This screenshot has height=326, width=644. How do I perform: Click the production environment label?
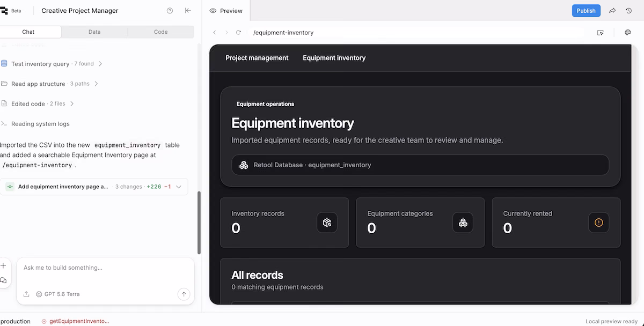coord(15,321)
